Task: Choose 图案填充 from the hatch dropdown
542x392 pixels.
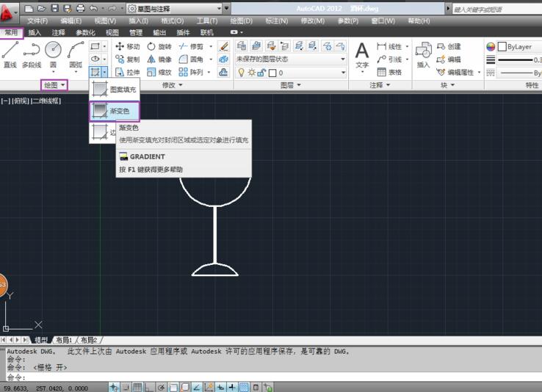Action: point(115,90)
